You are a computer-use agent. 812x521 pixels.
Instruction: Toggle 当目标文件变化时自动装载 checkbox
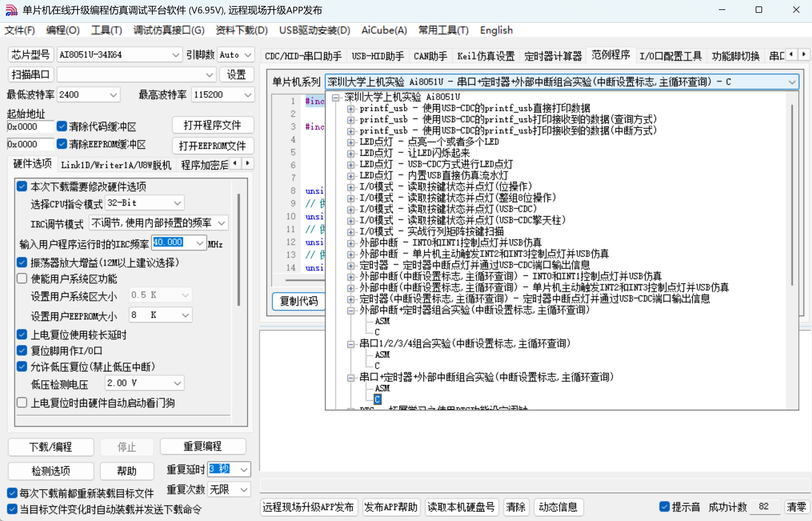coord(12,509)
